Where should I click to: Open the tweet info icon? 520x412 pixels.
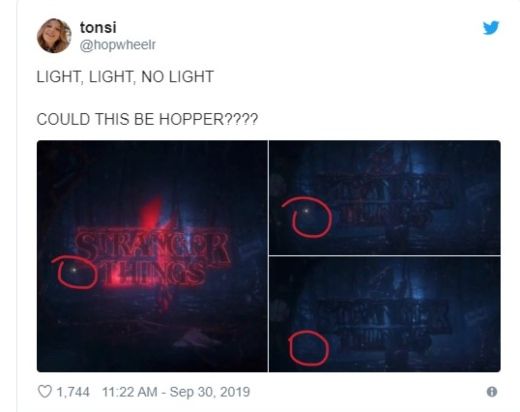492,392
